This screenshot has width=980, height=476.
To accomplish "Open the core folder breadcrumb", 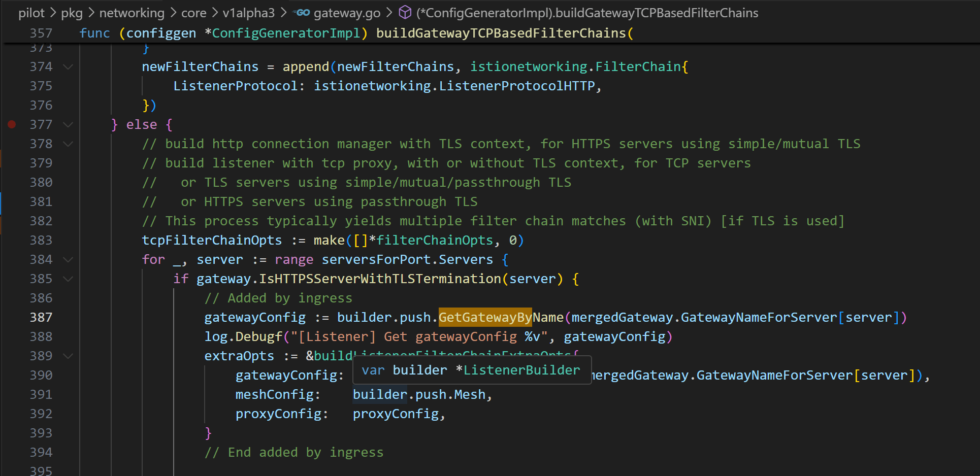I will 193,13.
